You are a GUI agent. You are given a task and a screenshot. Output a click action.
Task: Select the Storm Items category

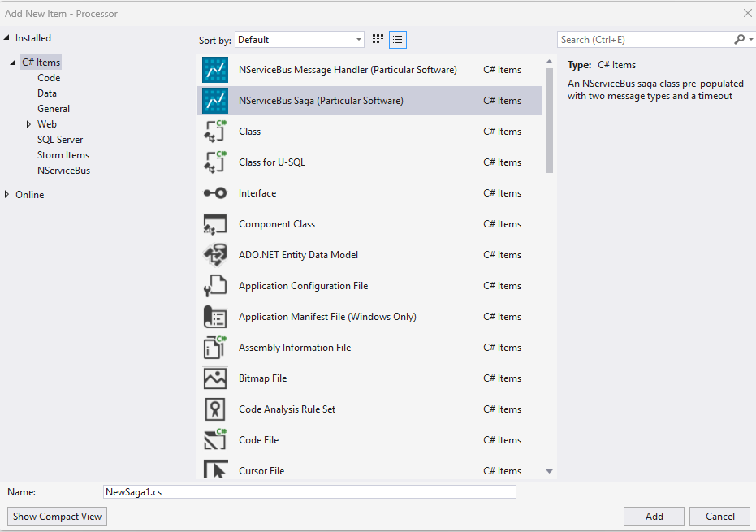[63, 155]
